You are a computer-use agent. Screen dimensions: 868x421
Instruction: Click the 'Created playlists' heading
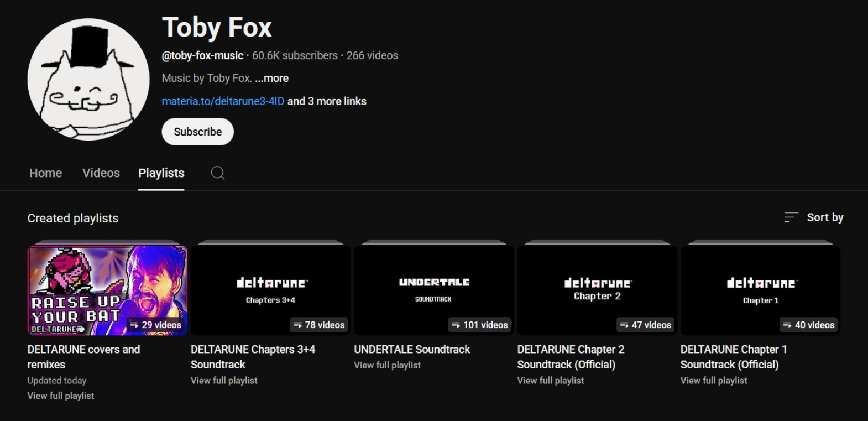click(73, 219)
